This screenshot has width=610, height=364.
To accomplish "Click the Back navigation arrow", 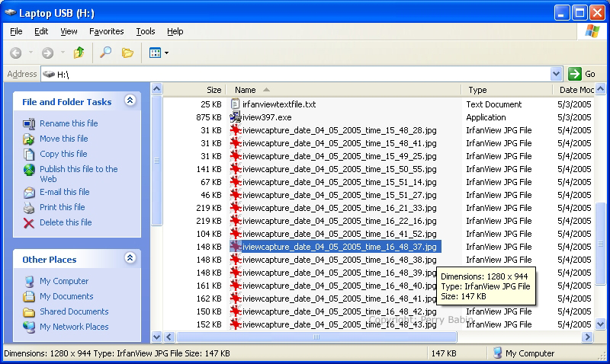I will click(x=15, y=53).
